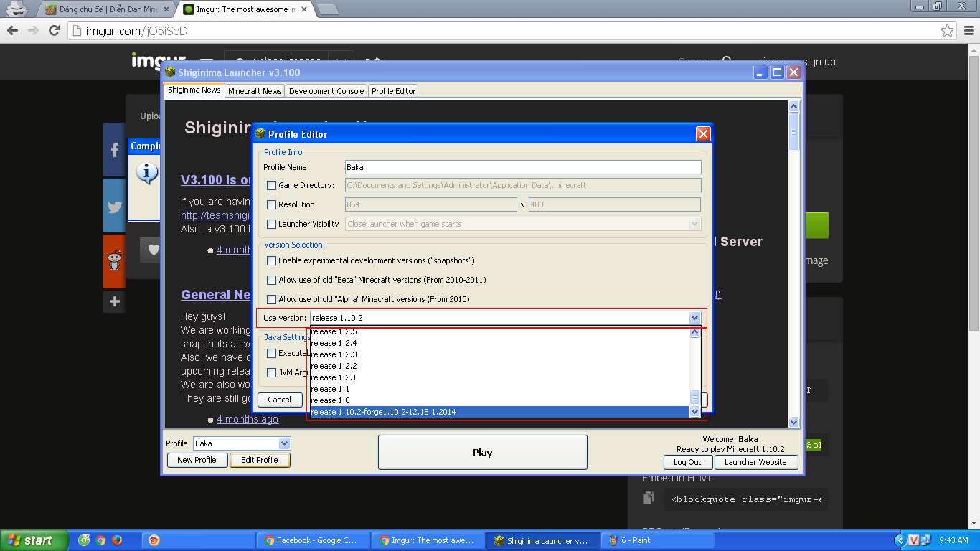Open the Profile Editor tab
The image size is (980, 551).
click(x=393, y=91)
